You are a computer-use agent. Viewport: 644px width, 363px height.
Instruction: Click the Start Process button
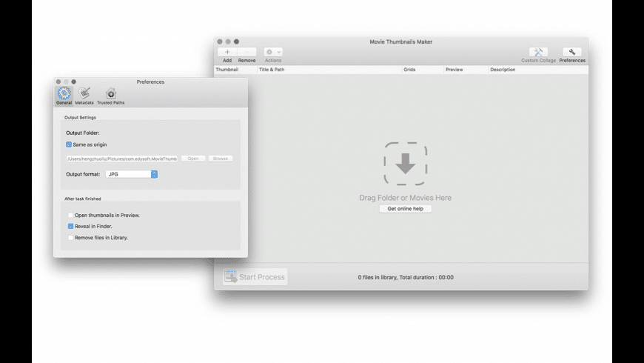point(255,277)
